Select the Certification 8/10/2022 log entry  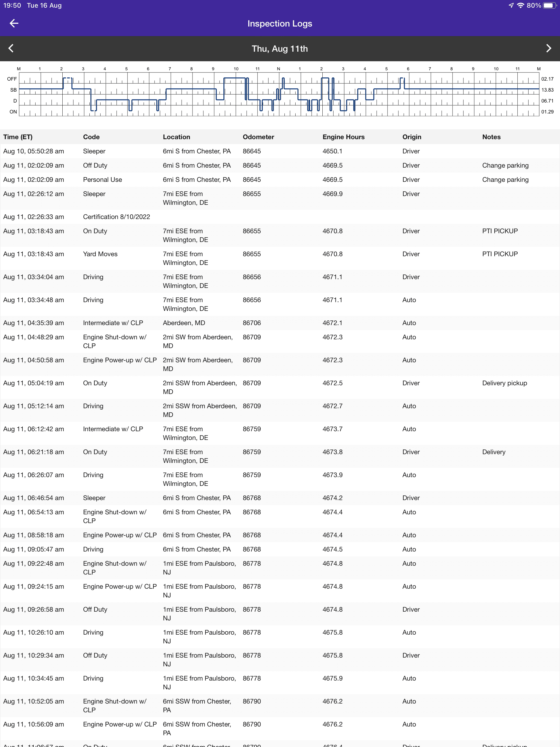click(x=116, y=217)
